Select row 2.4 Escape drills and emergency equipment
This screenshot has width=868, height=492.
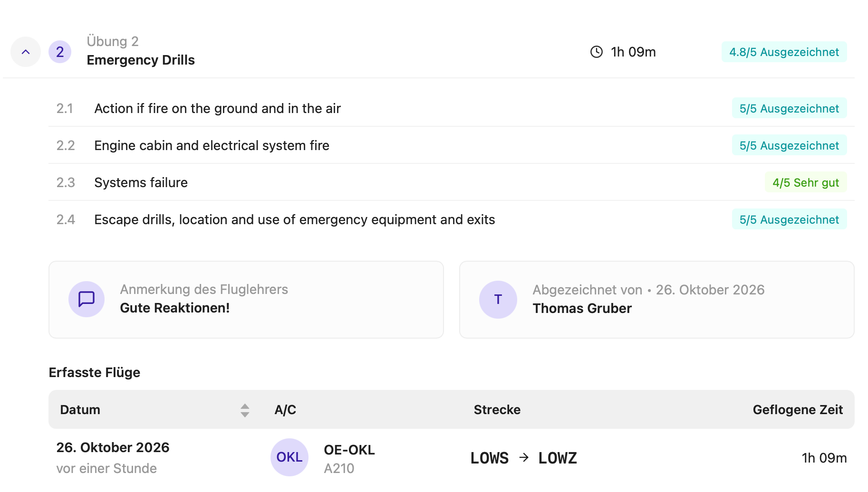click(x=451, y=219)
